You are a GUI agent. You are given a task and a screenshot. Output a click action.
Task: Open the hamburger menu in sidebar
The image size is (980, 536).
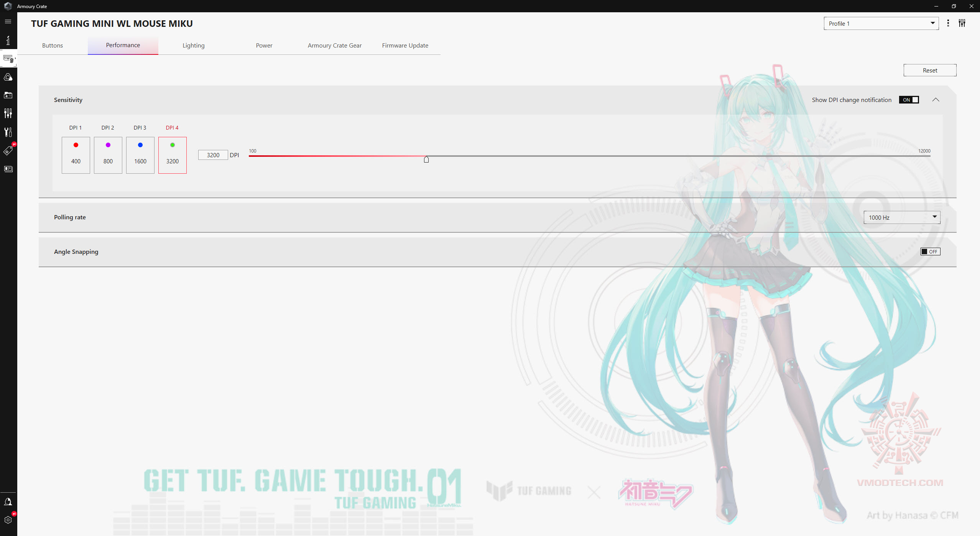click(x=8, y=21)
